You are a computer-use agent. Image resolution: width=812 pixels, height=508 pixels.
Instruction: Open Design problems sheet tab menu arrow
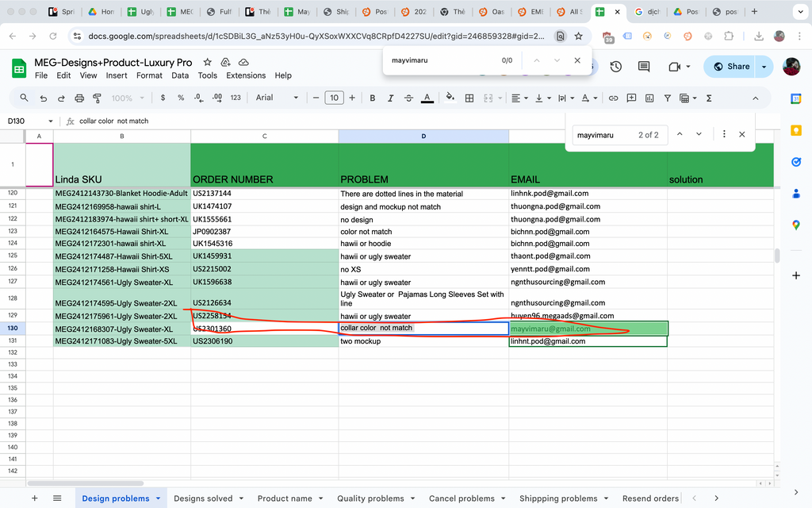[158, 498]
